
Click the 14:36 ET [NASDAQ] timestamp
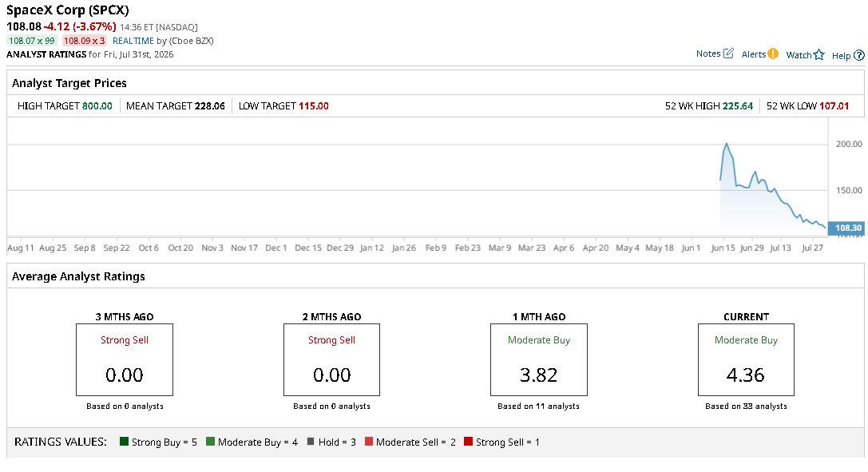point(159,27)
